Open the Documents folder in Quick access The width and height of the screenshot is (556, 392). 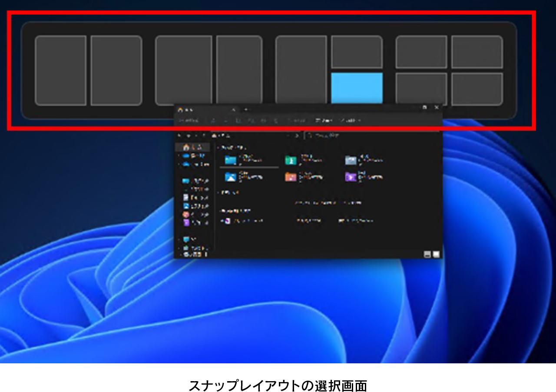[x=351, y=160]
